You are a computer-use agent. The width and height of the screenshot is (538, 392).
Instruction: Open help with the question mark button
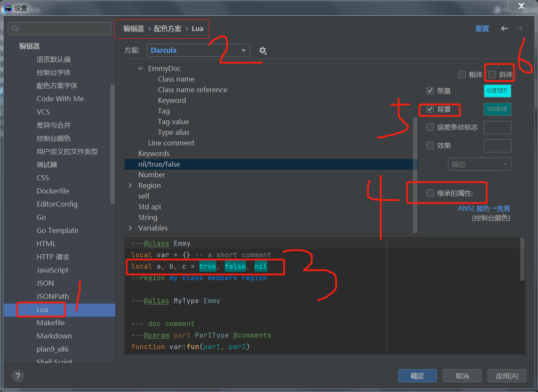[x=18, y=376]
